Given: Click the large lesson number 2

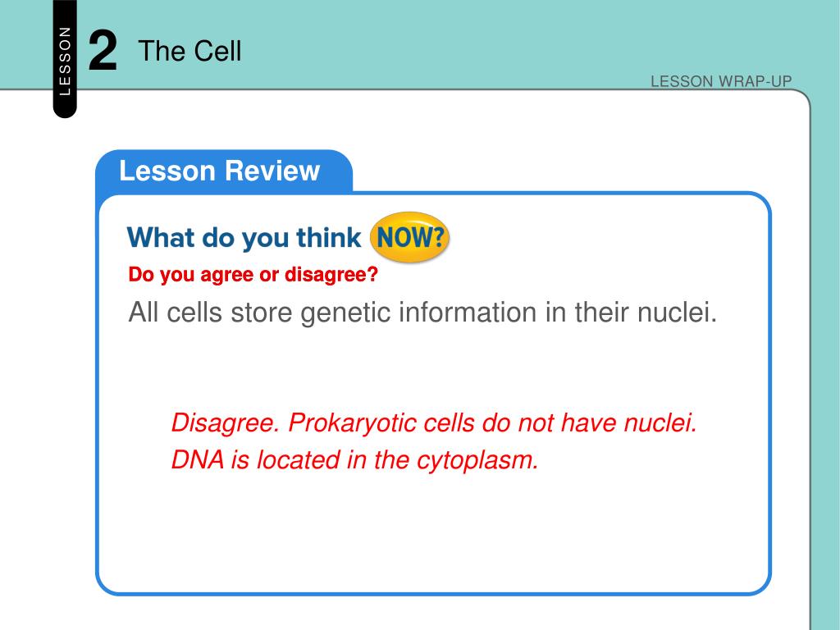Looking at the screenshot, I should pyautogui.click(x=103, y=51).
